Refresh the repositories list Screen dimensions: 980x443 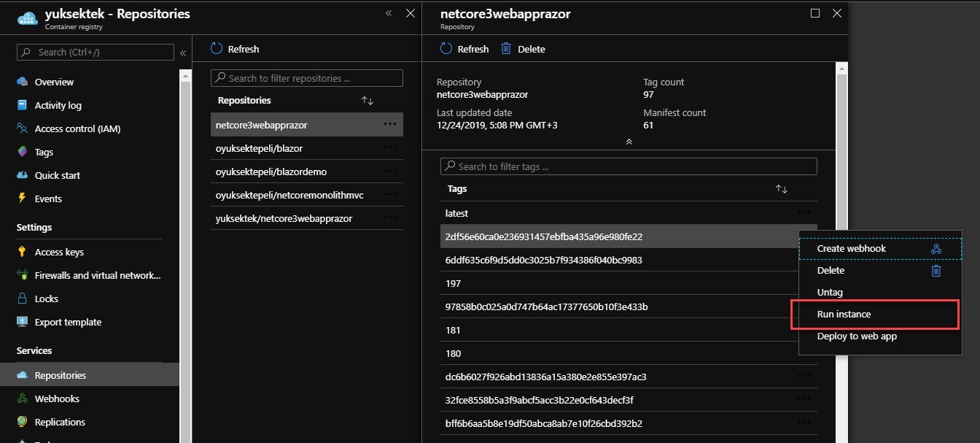[235, 49]
